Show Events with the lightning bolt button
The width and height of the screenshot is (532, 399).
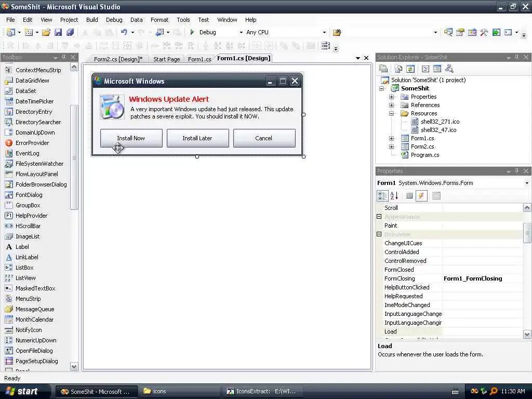click(421, 196)
